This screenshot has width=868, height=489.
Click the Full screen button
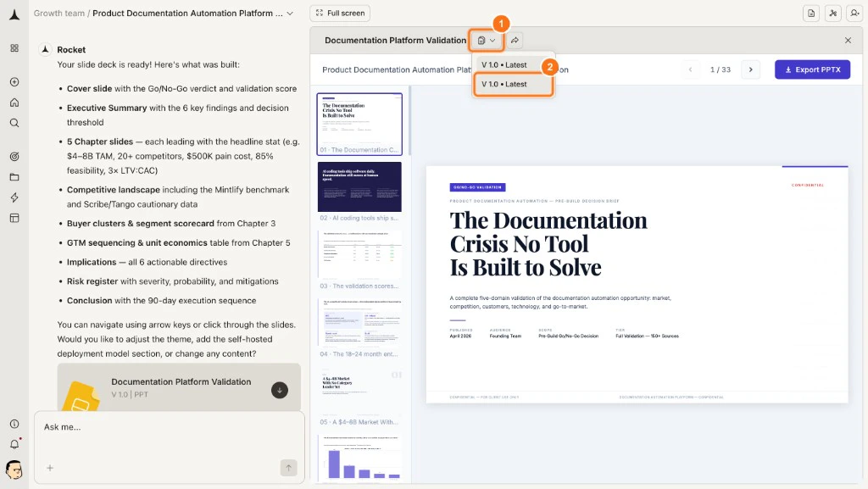point(340,14)
